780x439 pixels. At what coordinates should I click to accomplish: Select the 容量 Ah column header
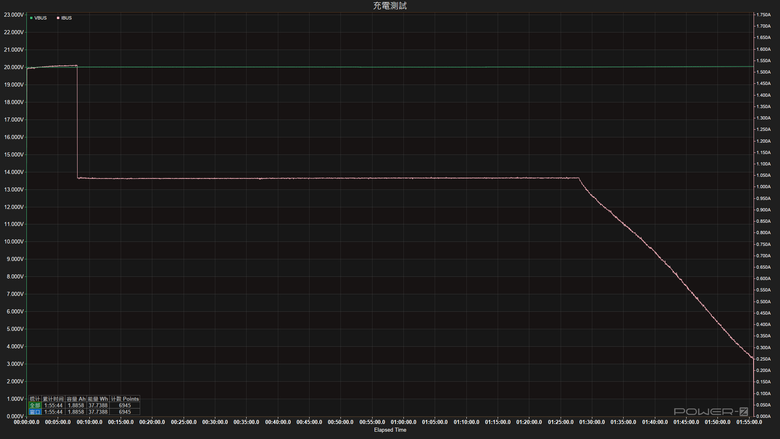click(x=76, y=399)
